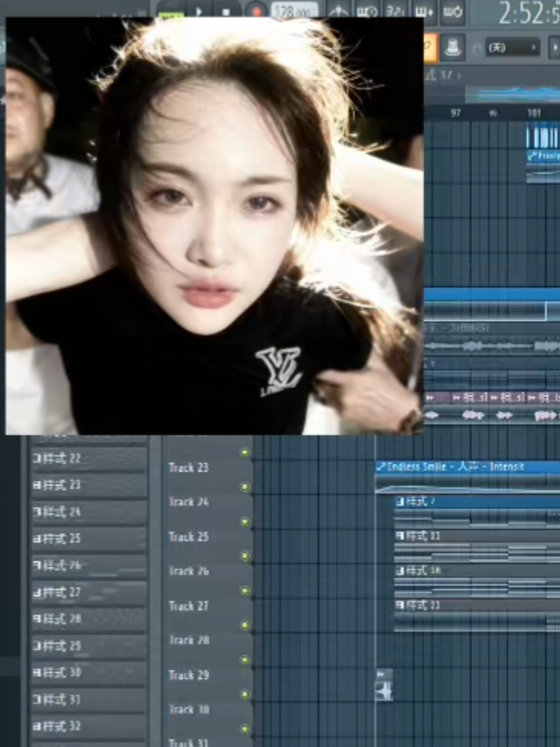Select 样式 26 in the pattern list
Viewport: 560px width, 747px height.
(x=89, y=565)
